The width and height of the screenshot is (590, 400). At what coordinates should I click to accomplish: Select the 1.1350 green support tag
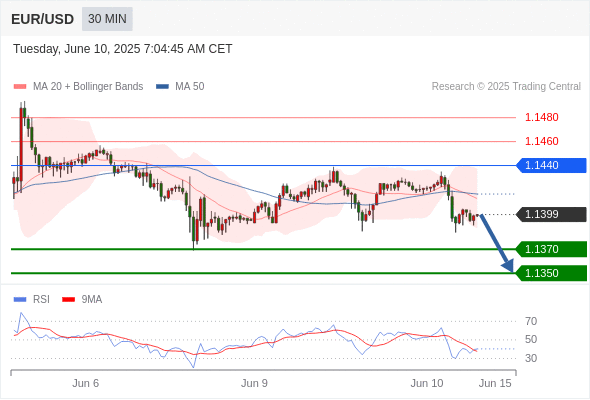[x=551, y=273]
